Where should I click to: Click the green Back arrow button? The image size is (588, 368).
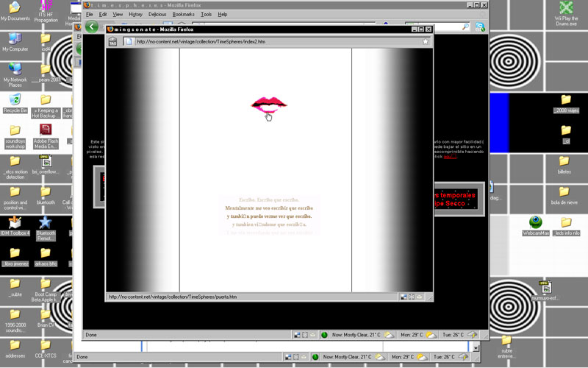tap(92, 26)
